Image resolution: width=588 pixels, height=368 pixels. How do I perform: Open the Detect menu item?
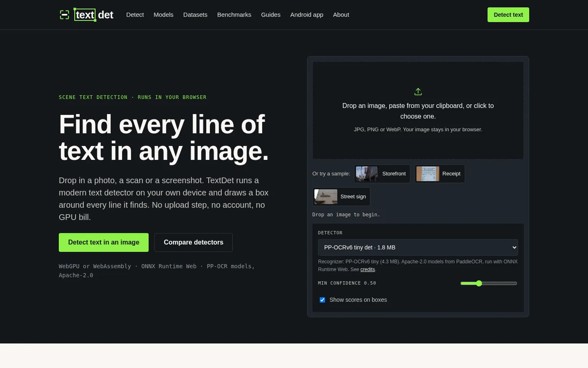pyautogui.click(x=135, y=15)
